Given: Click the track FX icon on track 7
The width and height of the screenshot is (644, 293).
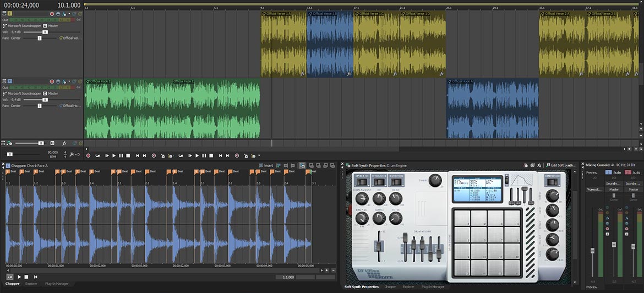Looking at the screenshot, I should (x=64, y=81).
